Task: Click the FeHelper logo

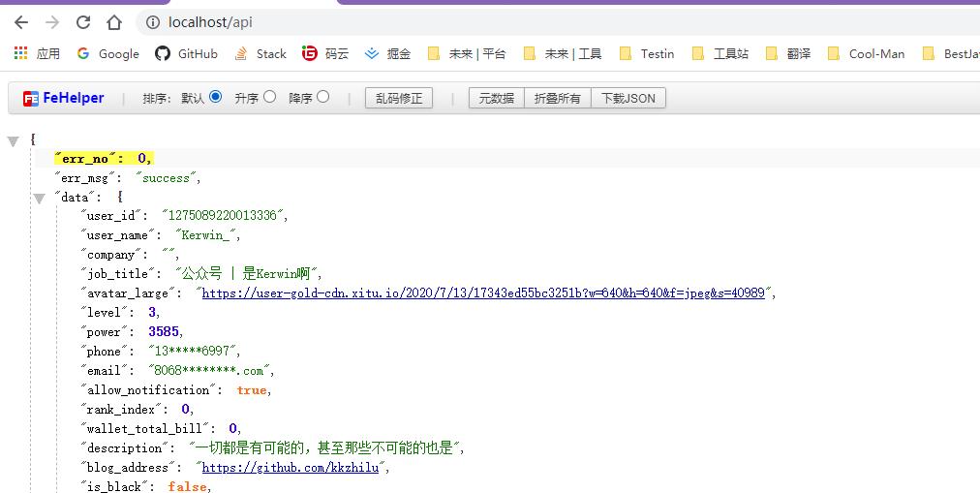Action: (x=63, y=98)
